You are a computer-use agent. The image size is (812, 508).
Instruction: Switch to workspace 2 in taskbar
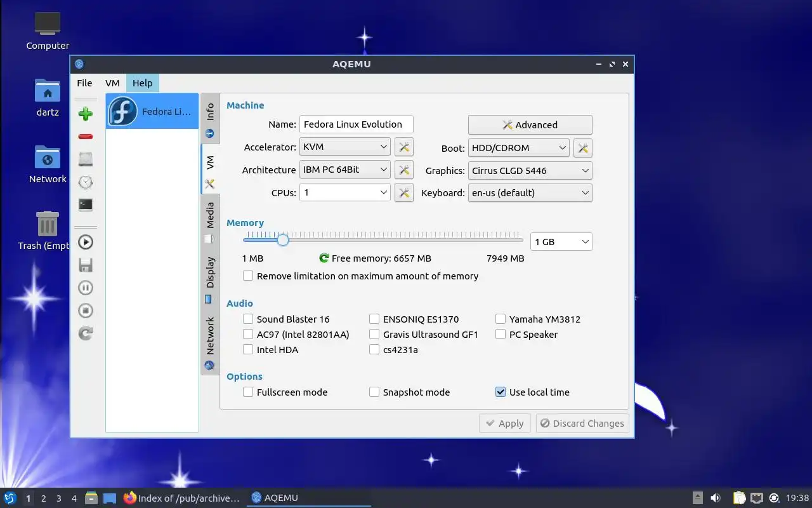(x=44, y=498)
